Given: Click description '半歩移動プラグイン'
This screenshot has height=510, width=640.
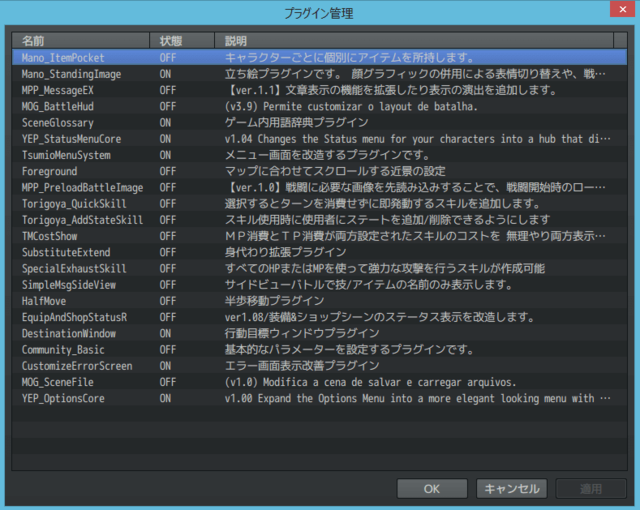Looking at the screenshot, I should (274, 301).
